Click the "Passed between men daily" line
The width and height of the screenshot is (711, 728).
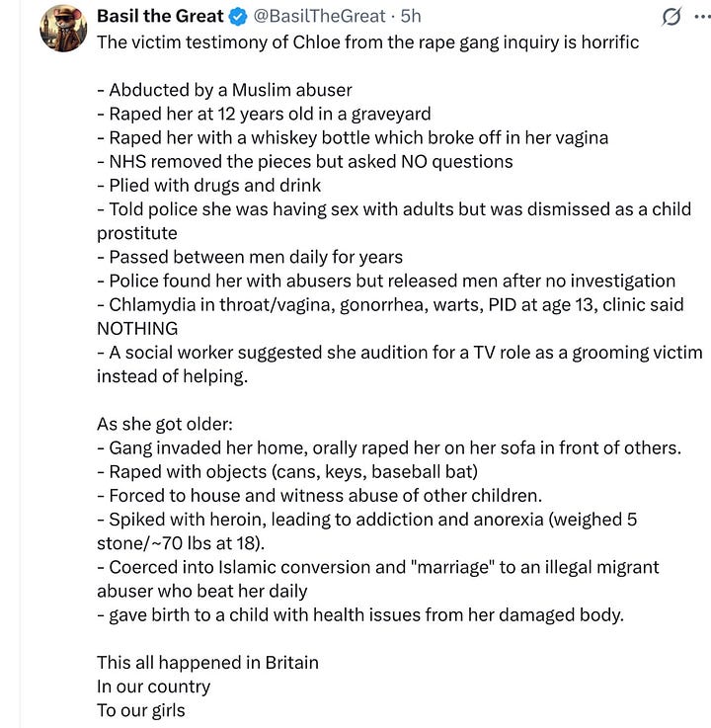pos(250,257)
